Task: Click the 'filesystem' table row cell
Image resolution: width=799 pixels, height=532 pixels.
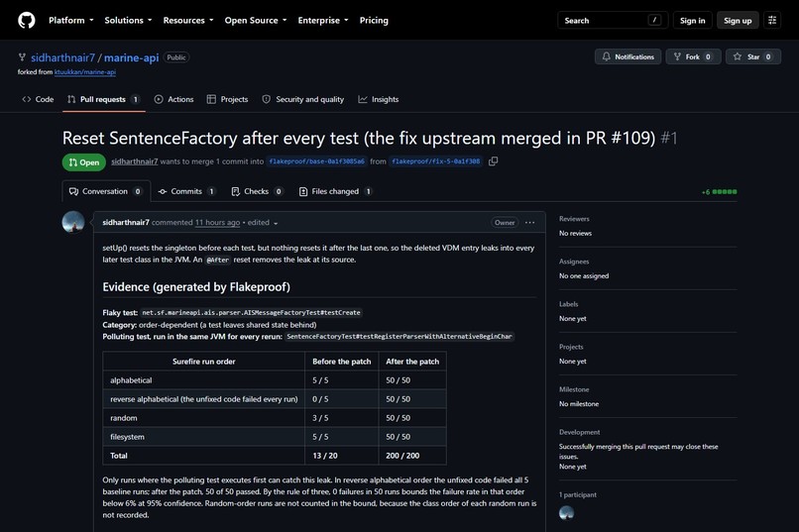Action: click(204, 437)
